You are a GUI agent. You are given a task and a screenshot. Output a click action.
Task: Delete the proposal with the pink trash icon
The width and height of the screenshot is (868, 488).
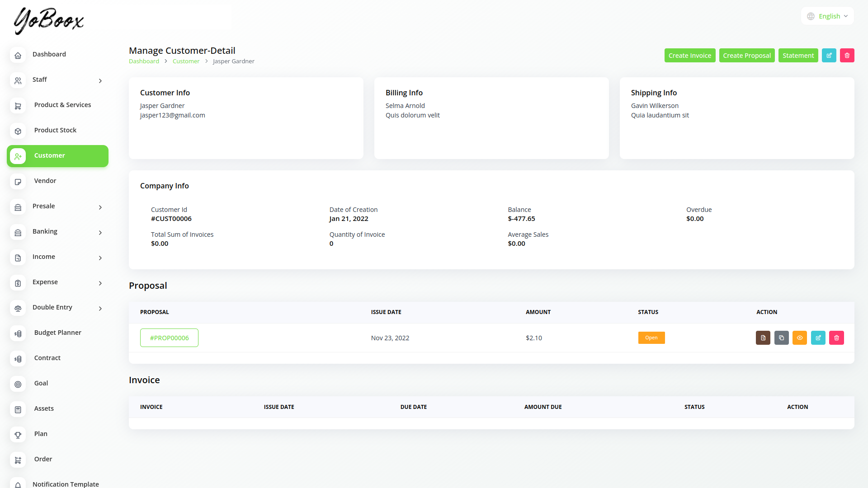click(836, 338)
